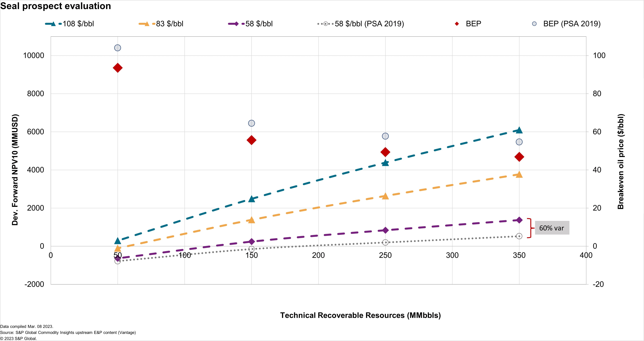The height and width of the screenshot is (341, 644).
Task: Click purple diamond point at 350 MMbbls
Action: click(x=519, y=220)
